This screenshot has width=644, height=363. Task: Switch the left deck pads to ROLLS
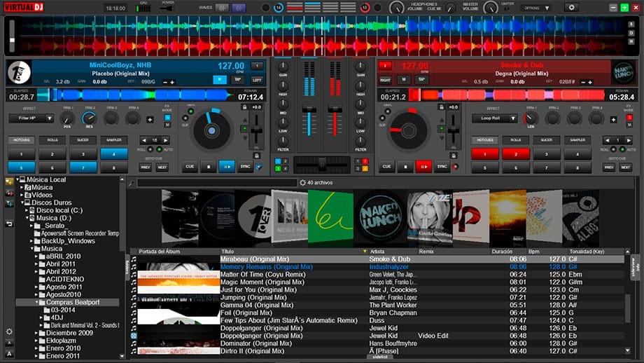pos(52,140)
